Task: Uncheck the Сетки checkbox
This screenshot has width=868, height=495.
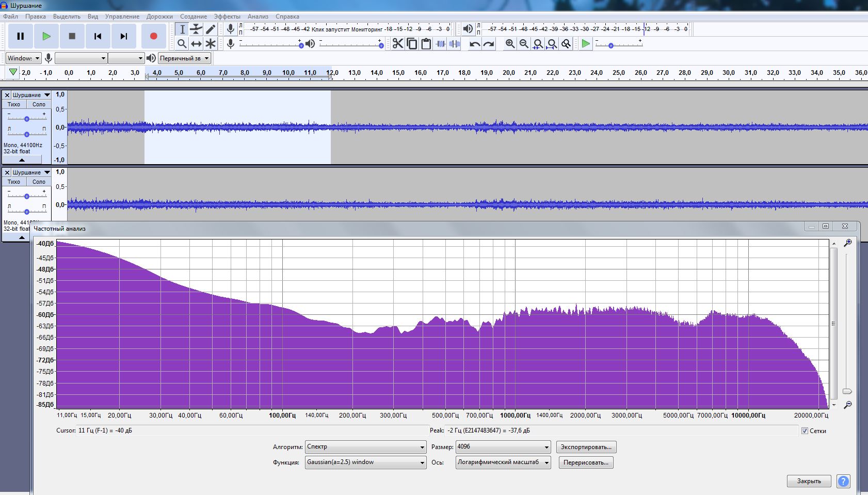Action: [805, 430]
